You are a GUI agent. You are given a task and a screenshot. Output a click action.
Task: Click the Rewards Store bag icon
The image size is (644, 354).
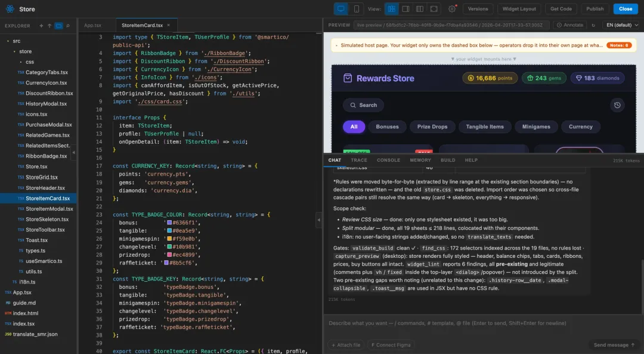[348, 78]
